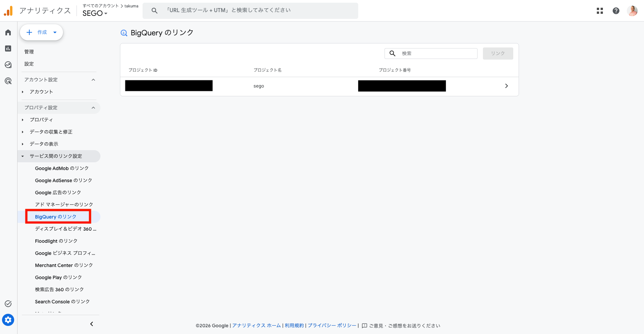
Task: Open the Advertising target icon
Action: tap(8, 81)
